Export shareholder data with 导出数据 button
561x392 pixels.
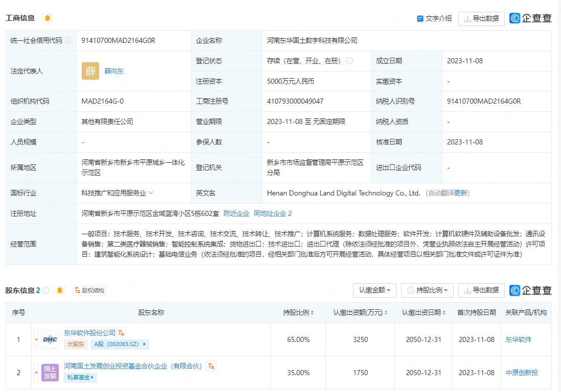481,290
